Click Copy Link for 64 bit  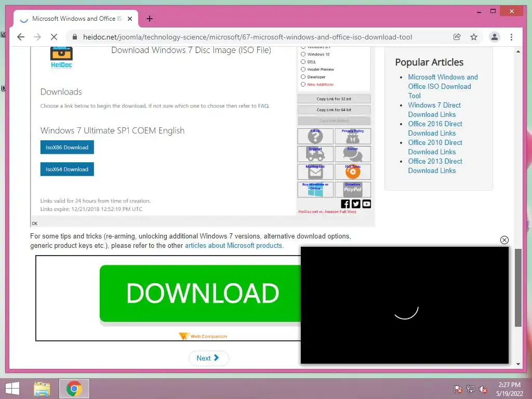pos(334,110)
